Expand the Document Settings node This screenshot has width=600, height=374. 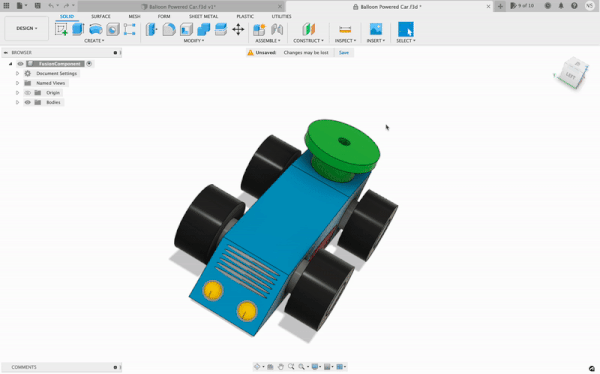tap(17, 73)
